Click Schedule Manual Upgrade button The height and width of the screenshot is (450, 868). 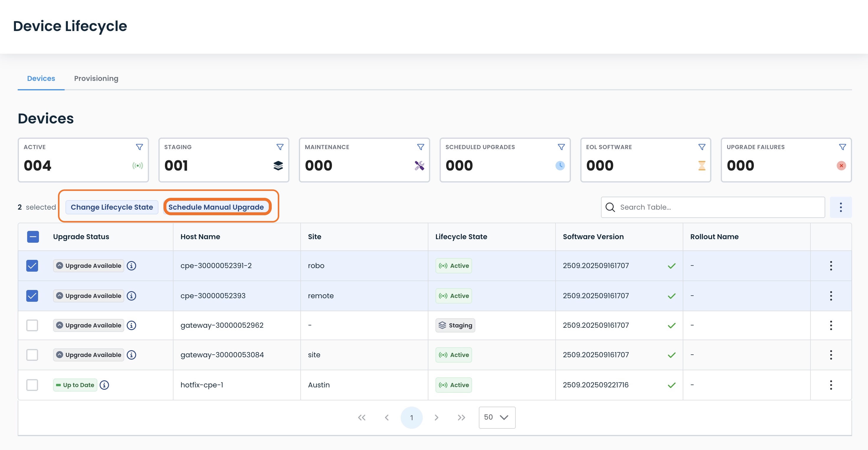pyautogui.click(x=216, y=207)
